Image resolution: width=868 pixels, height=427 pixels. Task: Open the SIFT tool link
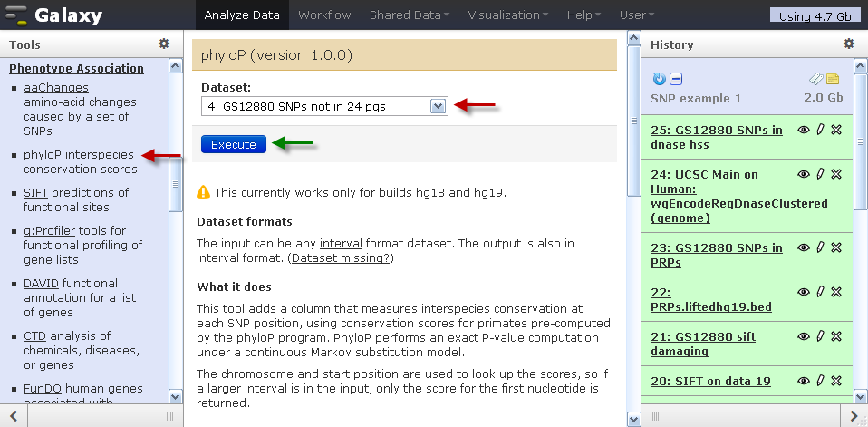pyautogui.click(x=35, y=193)
